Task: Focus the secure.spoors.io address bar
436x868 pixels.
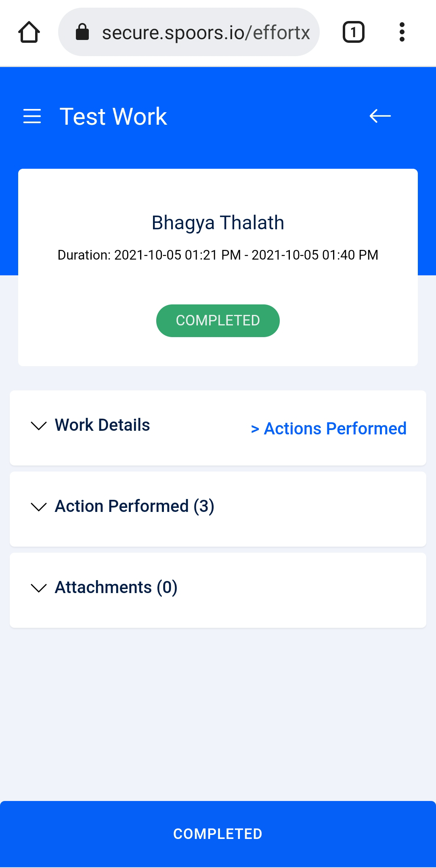Action: (x=206, y=32)
